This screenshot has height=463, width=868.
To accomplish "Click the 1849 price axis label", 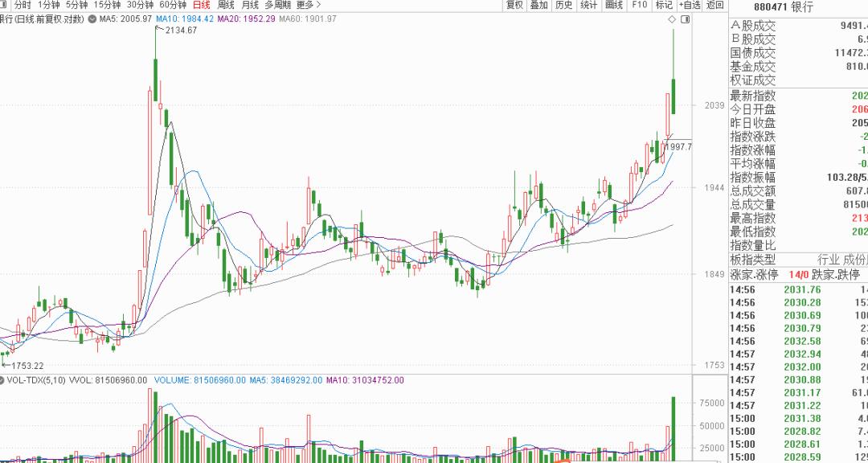I will 715,274.
